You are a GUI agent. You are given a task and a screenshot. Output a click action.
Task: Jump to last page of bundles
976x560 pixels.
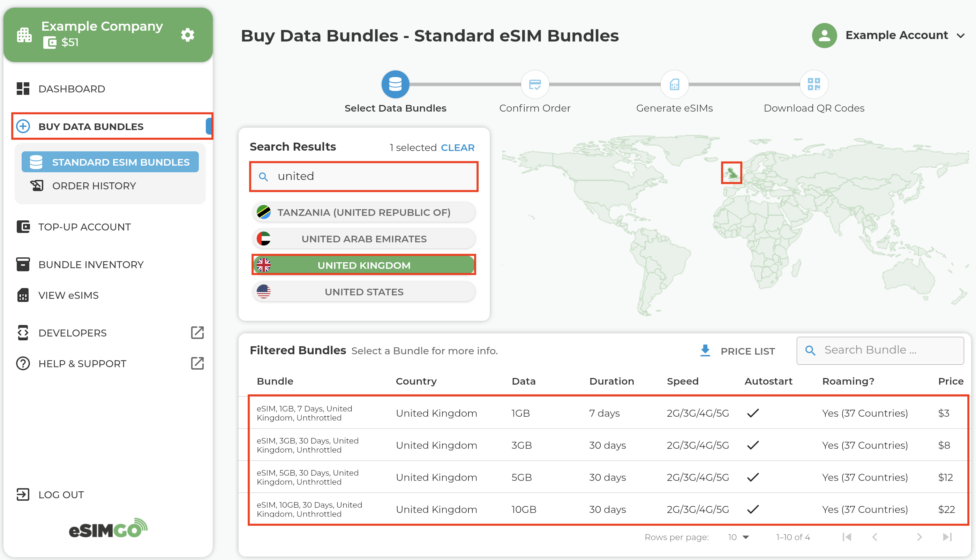947,537
